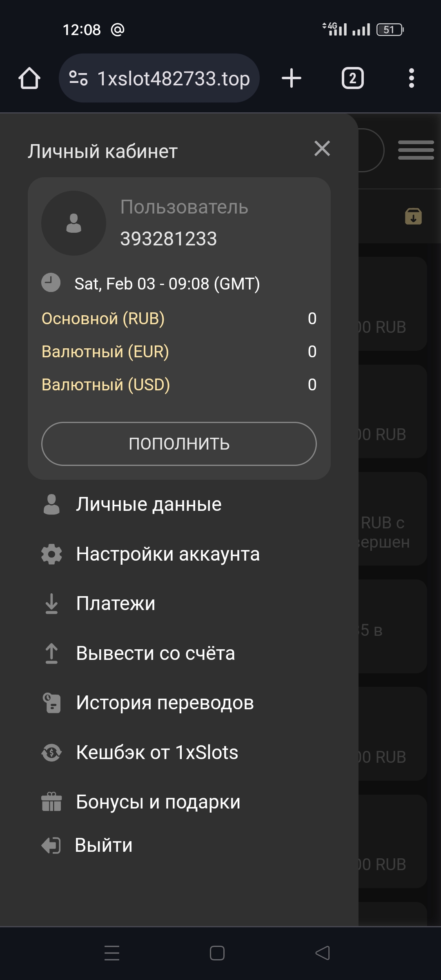Image resolution: width=441 pixels, height=980 pixels.
Task: Tap the browser home icon
Action: coord(29,78)
